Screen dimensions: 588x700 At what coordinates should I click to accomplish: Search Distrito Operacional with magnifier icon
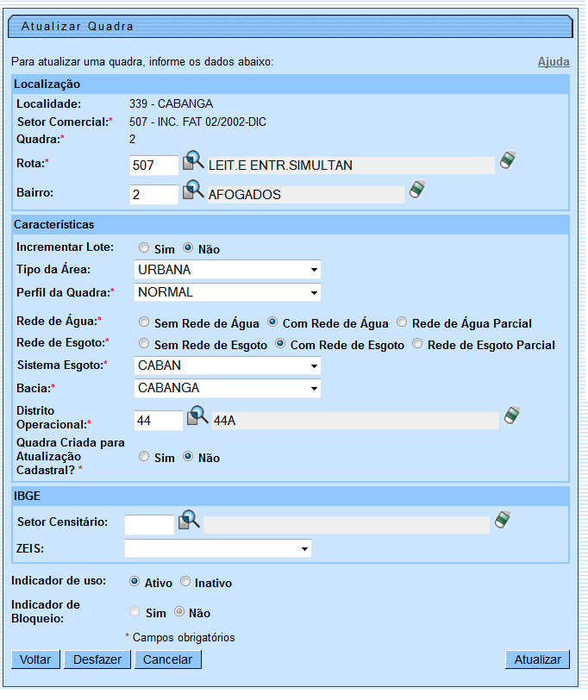click(x=197, y=416)
